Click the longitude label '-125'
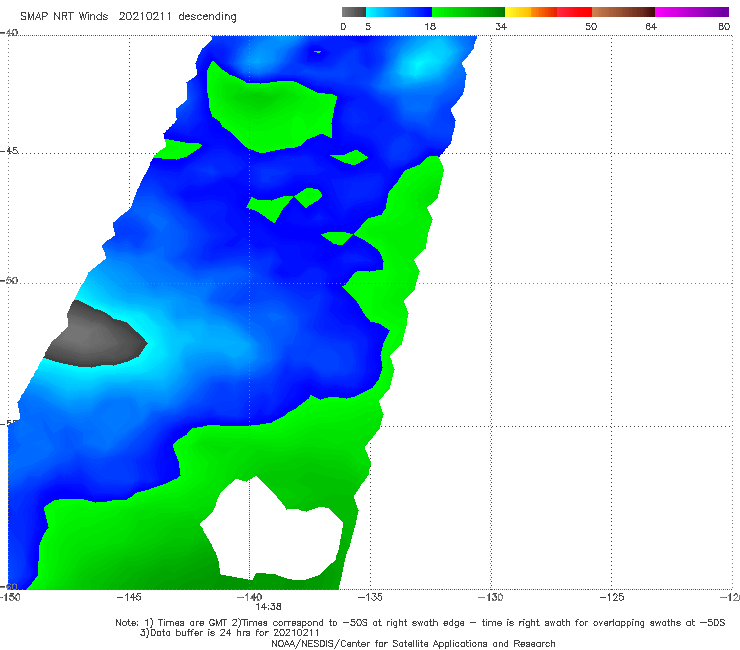The width and height of the screenshot is (740, 650). click(611, 597)
